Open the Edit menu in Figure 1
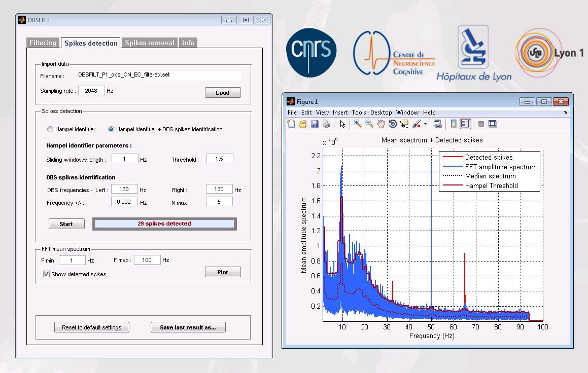This screenshot has width=588, height=373. tap(306, 113)
